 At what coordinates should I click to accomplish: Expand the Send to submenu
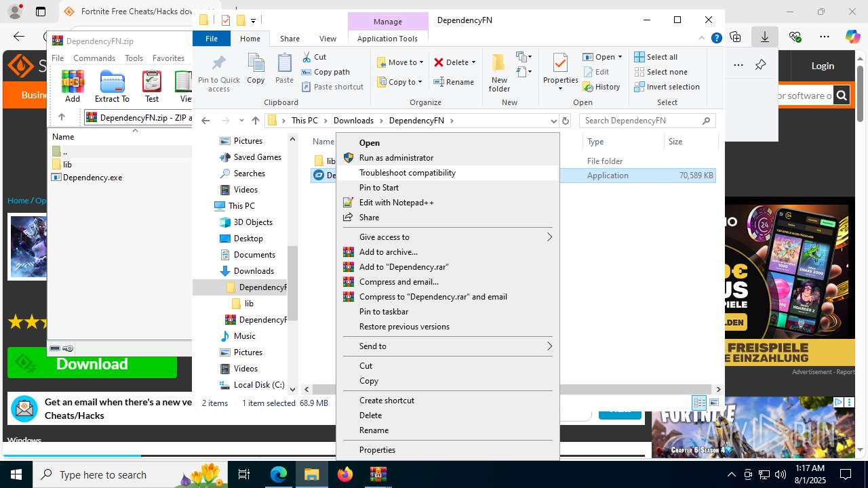(x=448, y=346)
